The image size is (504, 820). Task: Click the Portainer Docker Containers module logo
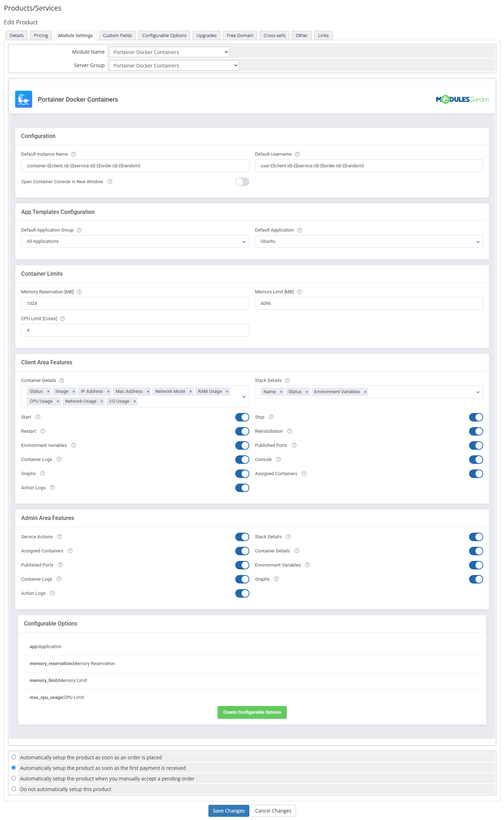pos(24,99)
